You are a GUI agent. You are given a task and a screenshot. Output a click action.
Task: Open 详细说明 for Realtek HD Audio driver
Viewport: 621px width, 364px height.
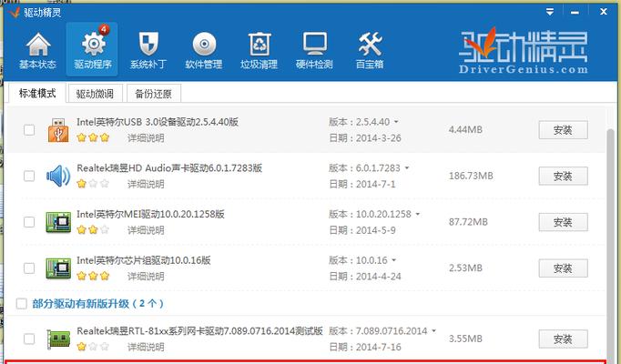coord(146,184)
